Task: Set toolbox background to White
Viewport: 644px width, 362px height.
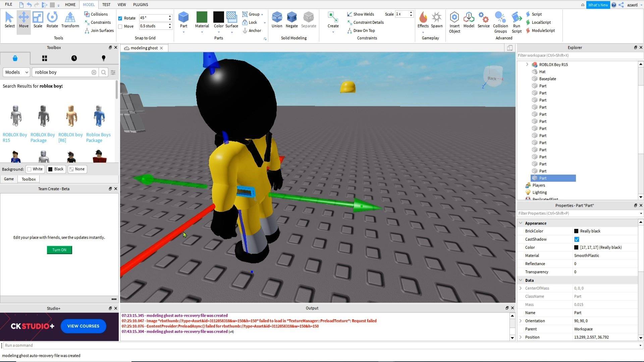Action: coord(35,169)
